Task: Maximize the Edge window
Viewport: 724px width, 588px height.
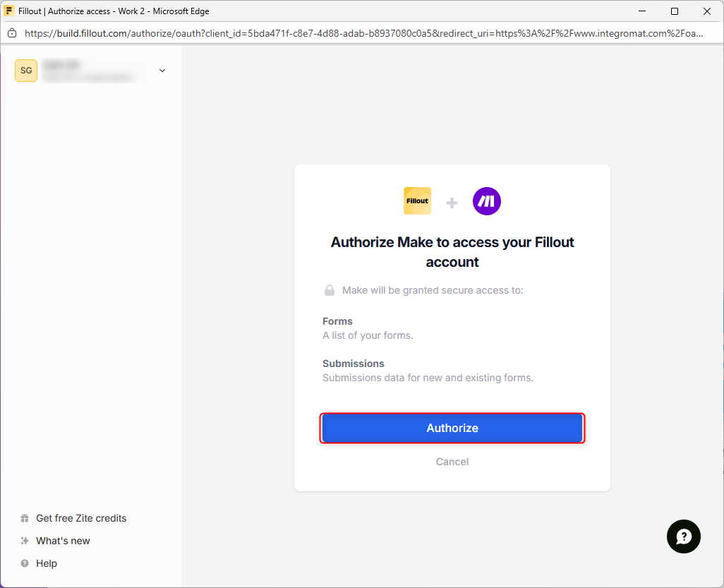Action: (x=675, y=11)
